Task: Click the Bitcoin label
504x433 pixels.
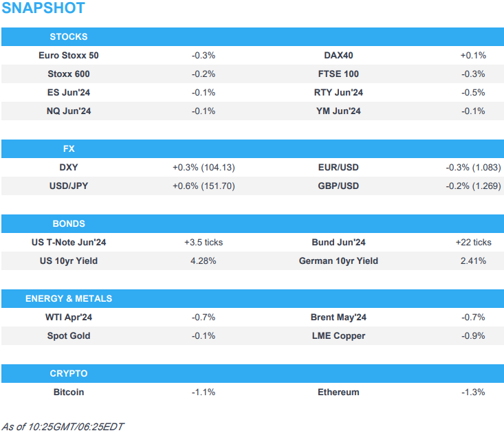Action: [69, 392]
